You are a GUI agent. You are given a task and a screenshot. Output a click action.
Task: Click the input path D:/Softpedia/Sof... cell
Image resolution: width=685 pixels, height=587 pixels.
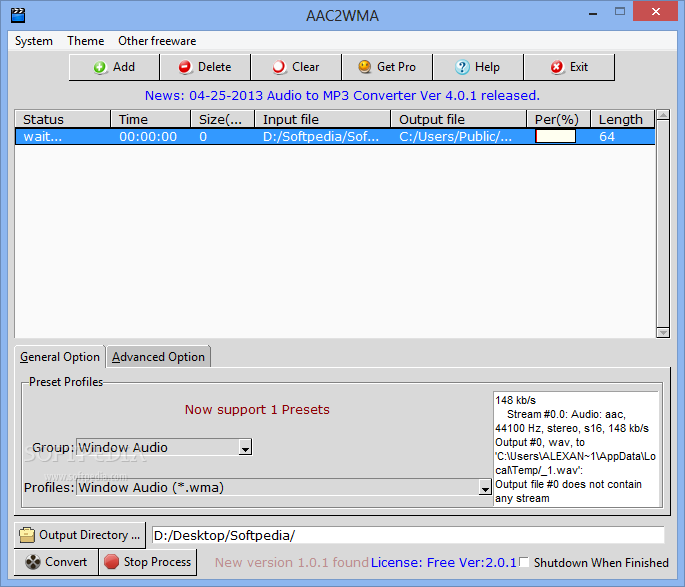click(x=321, y=137)
